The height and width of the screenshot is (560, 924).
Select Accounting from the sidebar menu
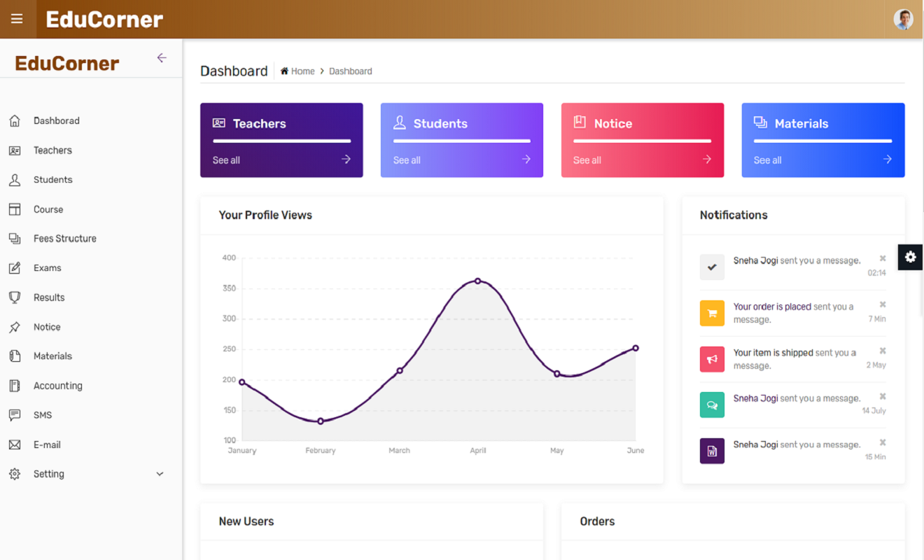[x=57, y=386]
